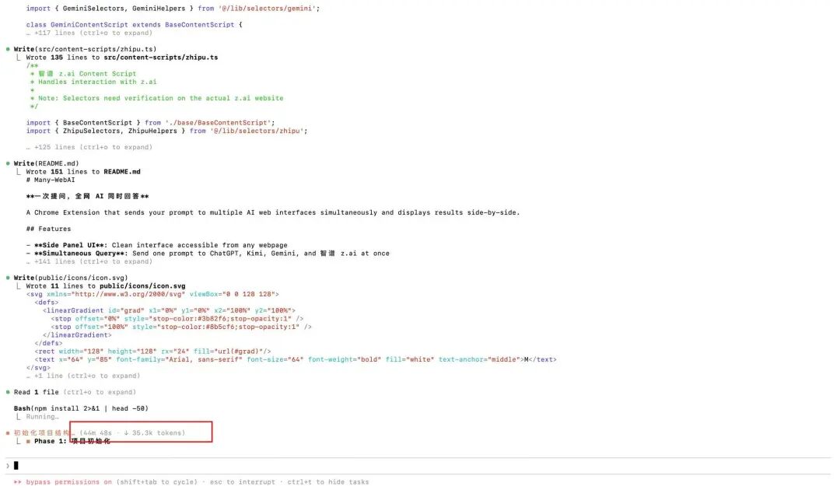
Task: Click the Write(src/content-scripts/zhipu.ts) heading
Action: (x=86, y=49)
